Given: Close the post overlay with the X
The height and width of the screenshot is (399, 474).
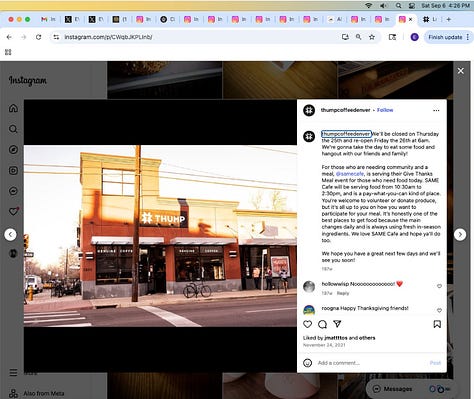Looking at the screenshot, I should click(461, 71).
